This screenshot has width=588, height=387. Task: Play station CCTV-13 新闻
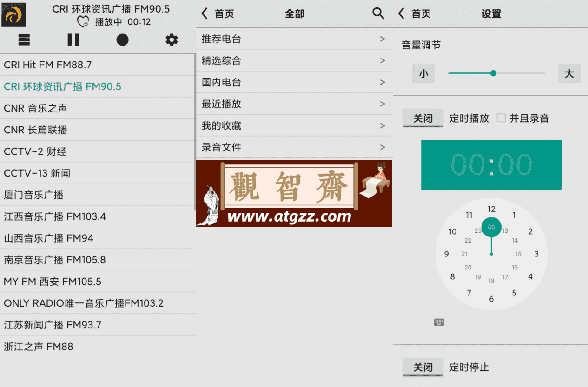coord(98,173)
